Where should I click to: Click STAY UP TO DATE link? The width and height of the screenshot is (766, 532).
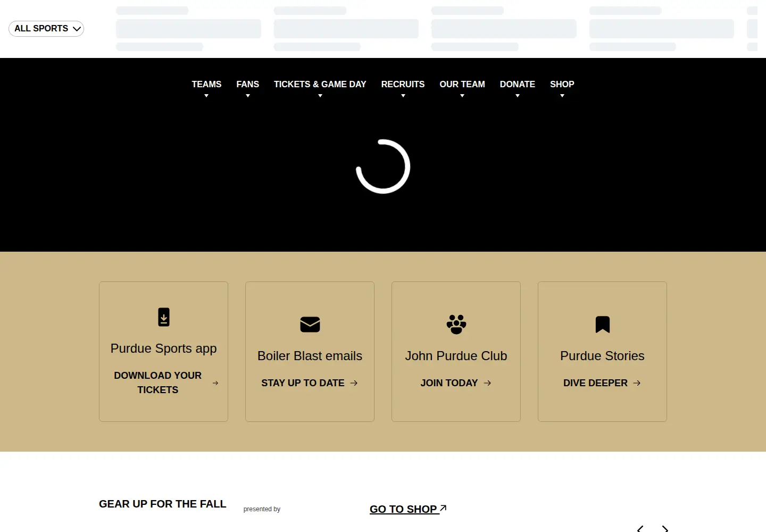point(303,383)
